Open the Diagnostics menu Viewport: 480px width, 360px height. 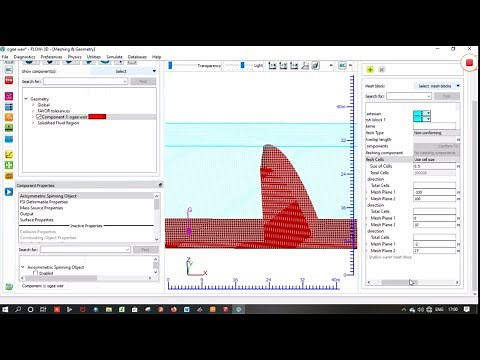pyautogui.click(x=24, y=57)
